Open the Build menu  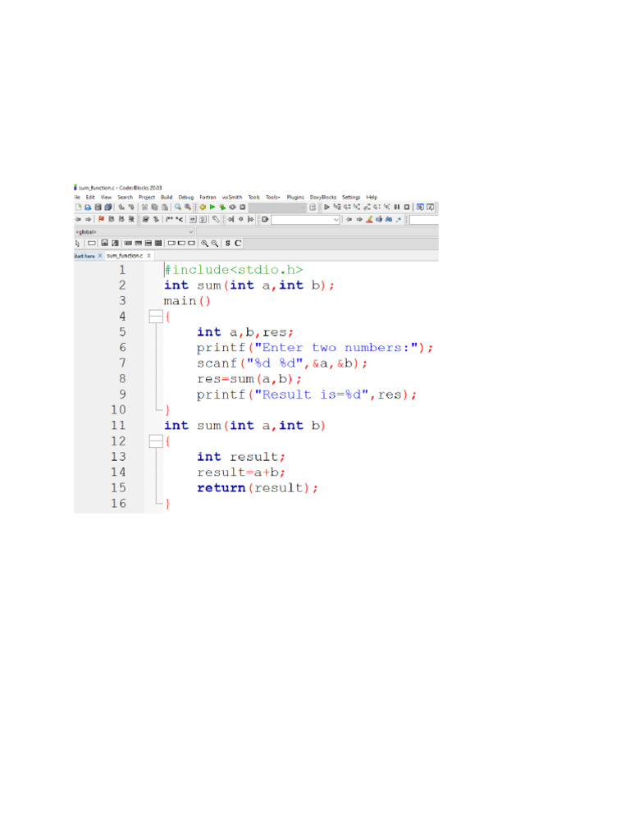point(167,197)
